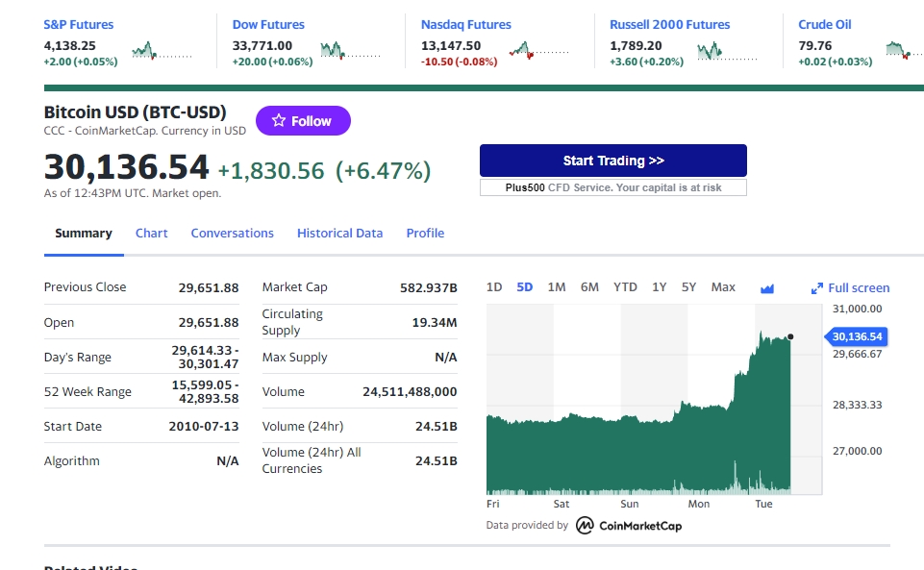Expand chart with Full screen icon
The image size is (924, 570).
851,288
